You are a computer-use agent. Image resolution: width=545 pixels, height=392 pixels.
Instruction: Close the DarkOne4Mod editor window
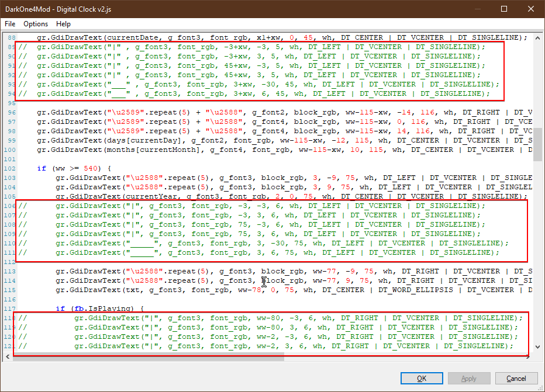tap(531, 9)
